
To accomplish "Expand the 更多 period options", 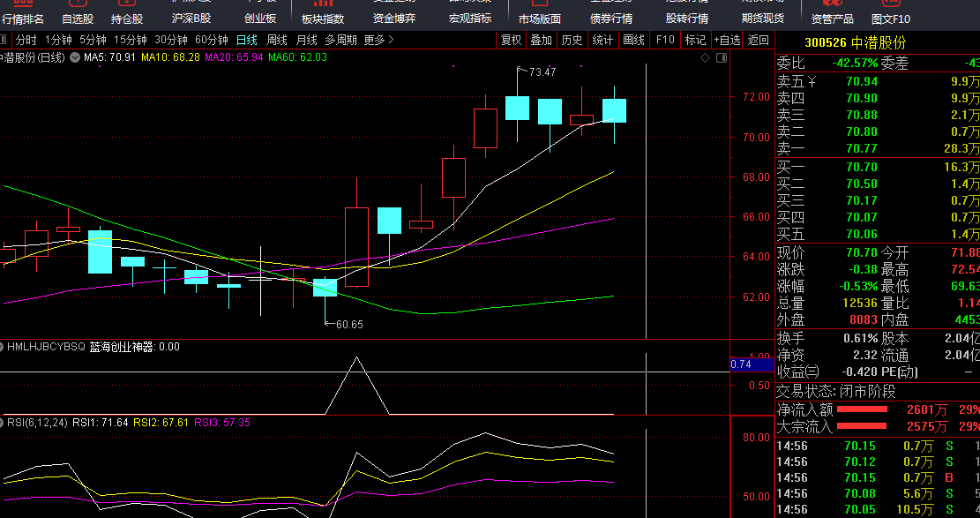I will pos(379,40).
